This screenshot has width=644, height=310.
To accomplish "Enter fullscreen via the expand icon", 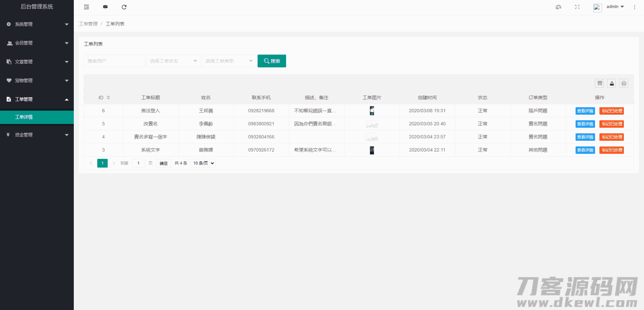I will tap(577, 7).
